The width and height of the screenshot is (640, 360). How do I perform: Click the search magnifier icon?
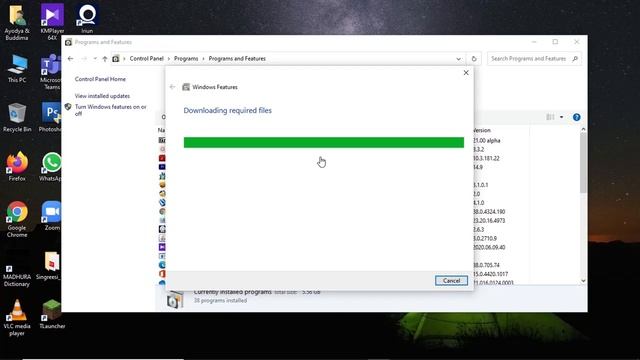click(575, 59)
